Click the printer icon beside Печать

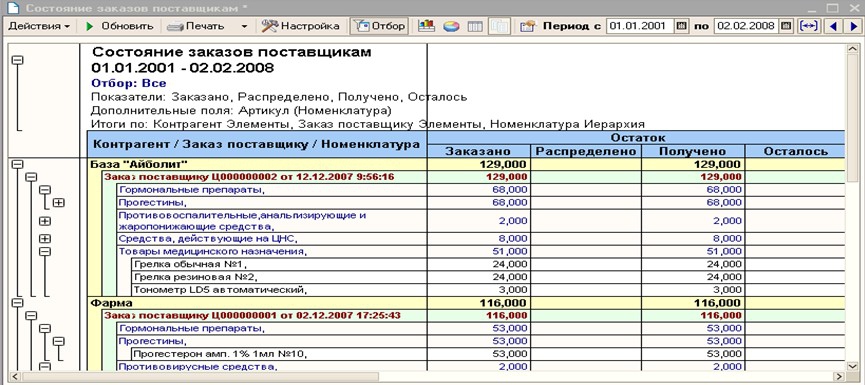(174, 26)
